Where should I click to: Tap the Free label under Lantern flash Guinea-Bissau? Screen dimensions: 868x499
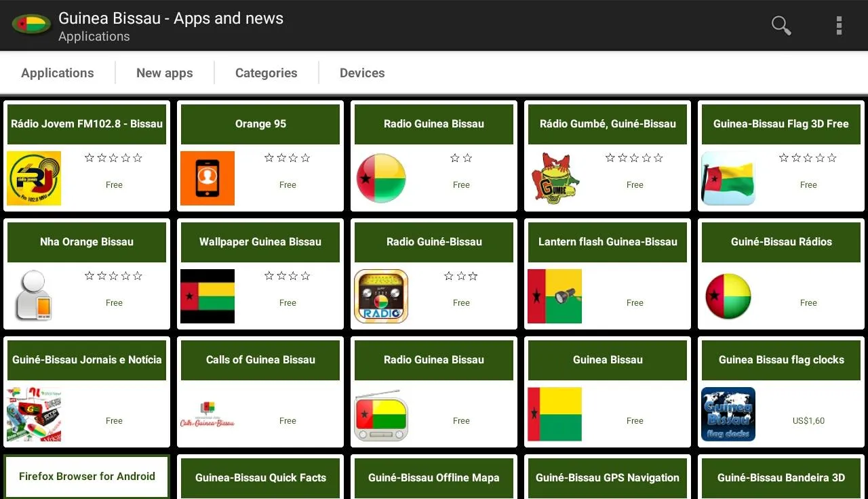[x=635, y=303]
